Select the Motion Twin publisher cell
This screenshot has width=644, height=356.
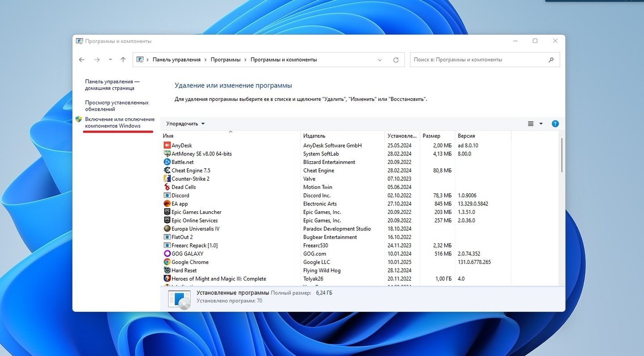point(318,187)
